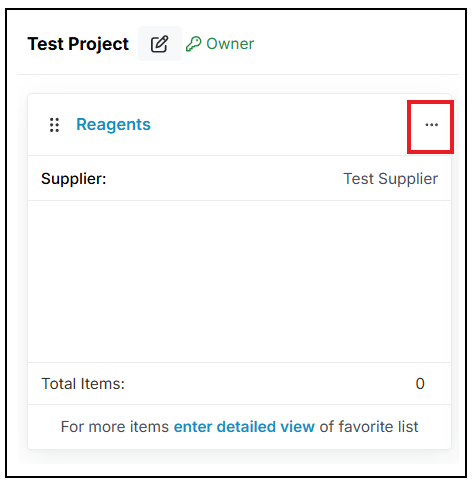
Task: Click the word Supplier in Test Supplier value
Action: tap(408, 179)
